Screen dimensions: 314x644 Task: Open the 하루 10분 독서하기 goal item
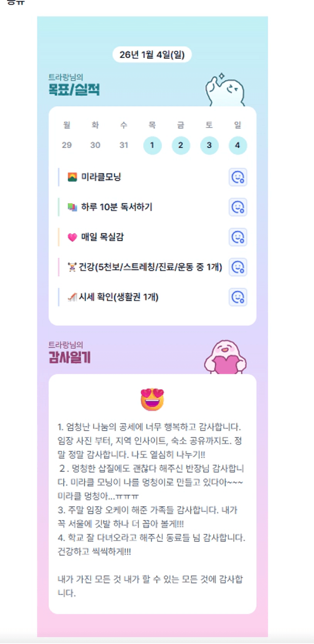pos(143,207)
